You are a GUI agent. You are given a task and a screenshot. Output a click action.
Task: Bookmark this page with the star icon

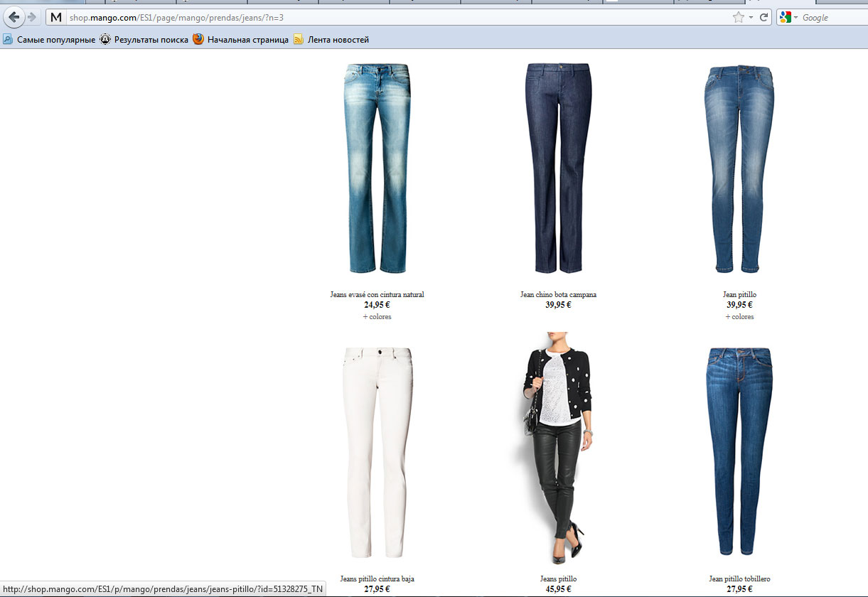point(738,17)
